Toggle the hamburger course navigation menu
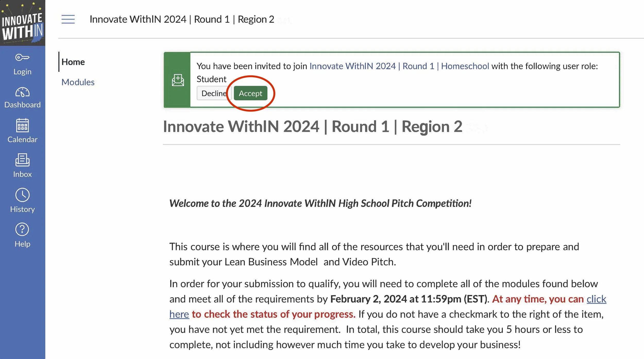Image resolution: width=644 pixels, height=359 pixels. 68,19
